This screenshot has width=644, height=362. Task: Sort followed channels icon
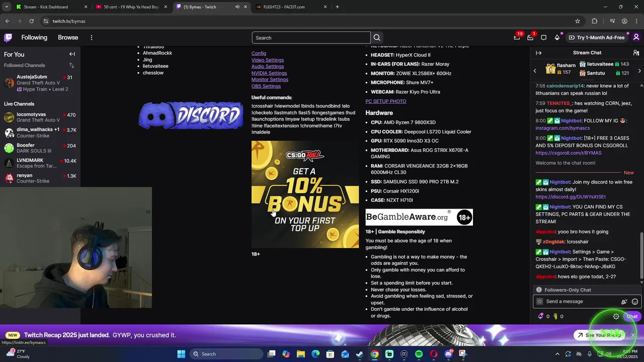coord(71,65)
